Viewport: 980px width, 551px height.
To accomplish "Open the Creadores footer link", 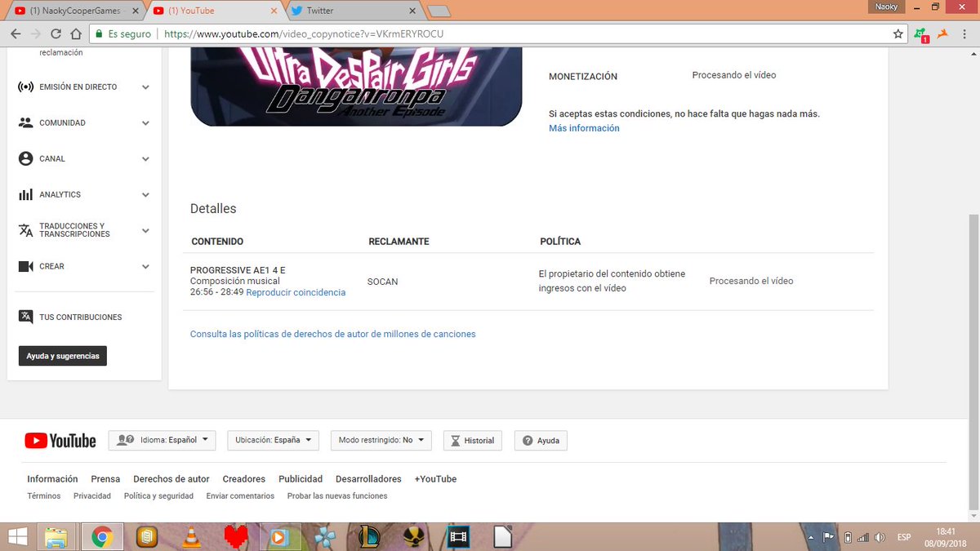I will click(244, 479).
